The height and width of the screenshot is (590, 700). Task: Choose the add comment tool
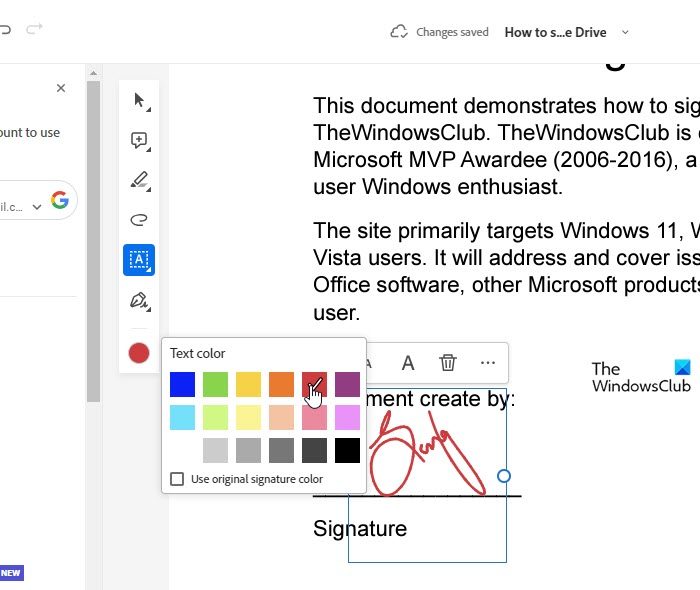tap(139, 141)
